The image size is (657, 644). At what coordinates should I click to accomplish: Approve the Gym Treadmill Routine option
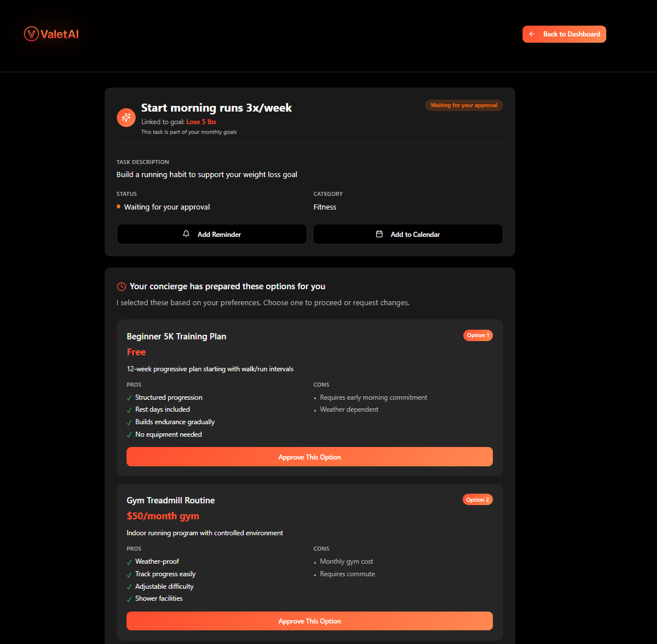tap(309, 621)
